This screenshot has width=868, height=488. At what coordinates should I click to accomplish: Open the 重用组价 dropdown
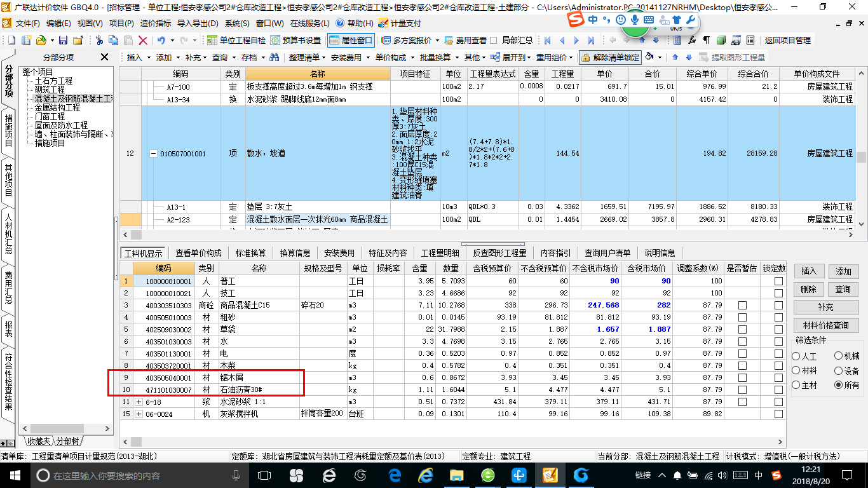coord(555,57)
